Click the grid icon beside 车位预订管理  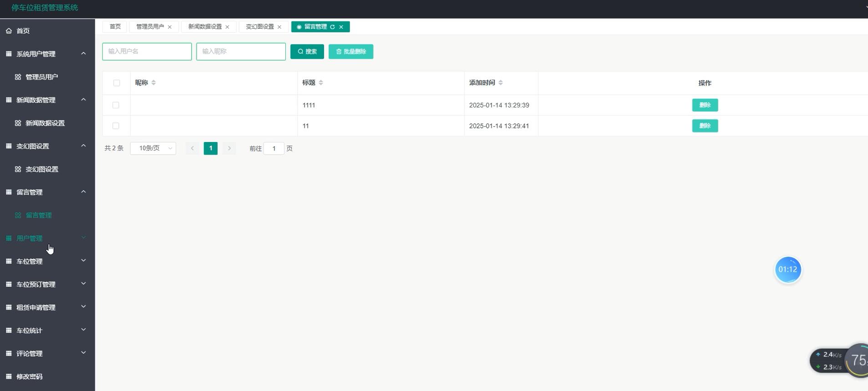(x=9, y=284)
